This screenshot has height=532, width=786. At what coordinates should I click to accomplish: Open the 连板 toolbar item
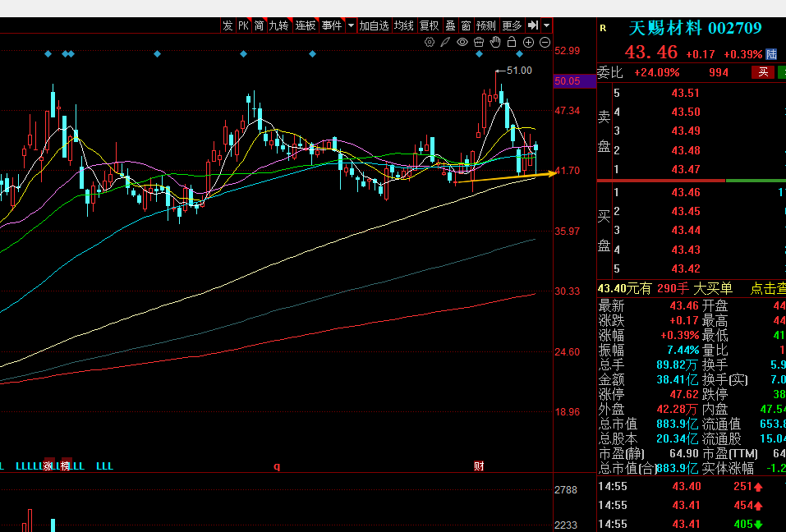pos(306,25)
